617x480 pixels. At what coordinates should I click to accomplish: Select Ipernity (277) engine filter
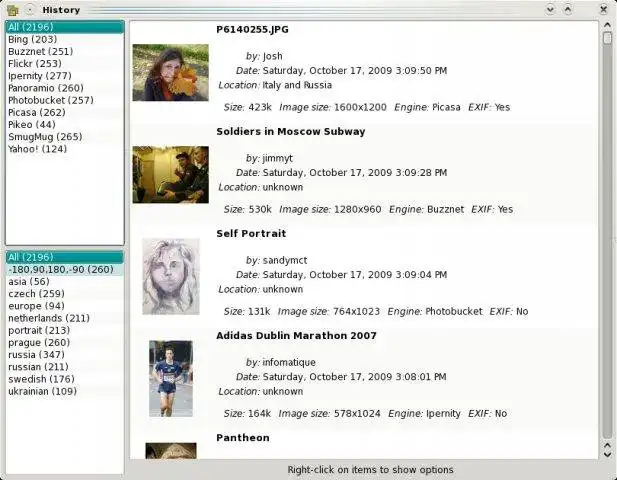coord(65,76)
